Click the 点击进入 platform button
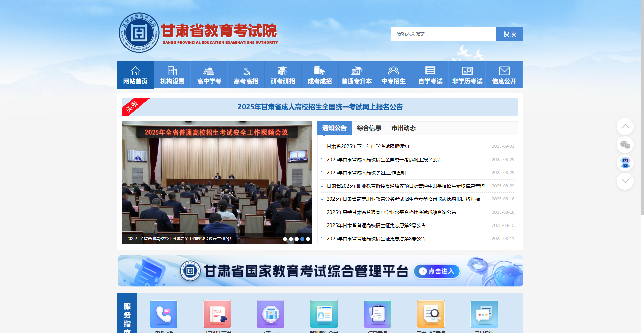 click(437, 271)
